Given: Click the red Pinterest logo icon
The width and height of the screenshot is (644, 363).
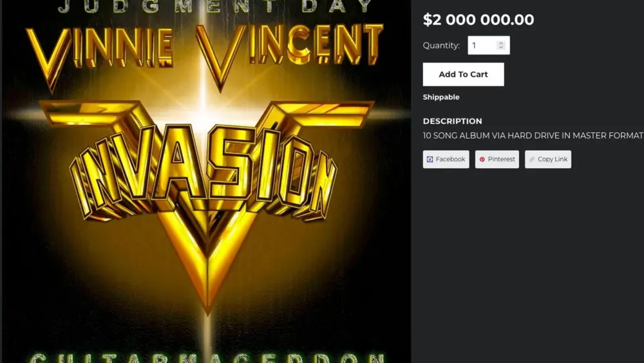Looking at the screenshot, I should coord(482,159).
